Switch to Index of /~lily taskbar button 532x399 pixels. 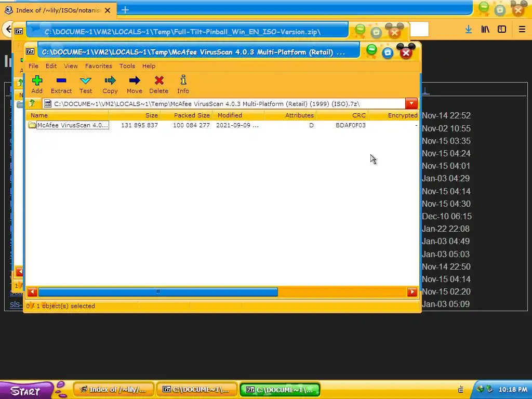pyautogui.click(x=114, y=390)
